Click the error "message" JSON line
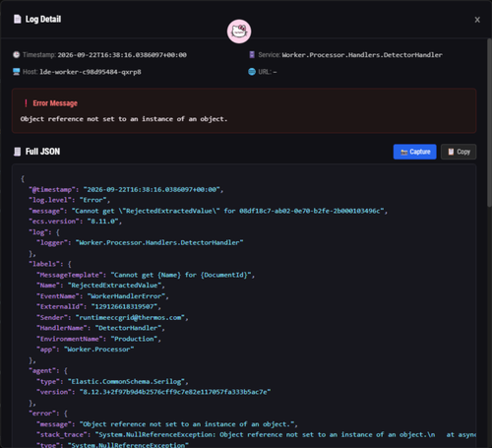 [167, 424]
